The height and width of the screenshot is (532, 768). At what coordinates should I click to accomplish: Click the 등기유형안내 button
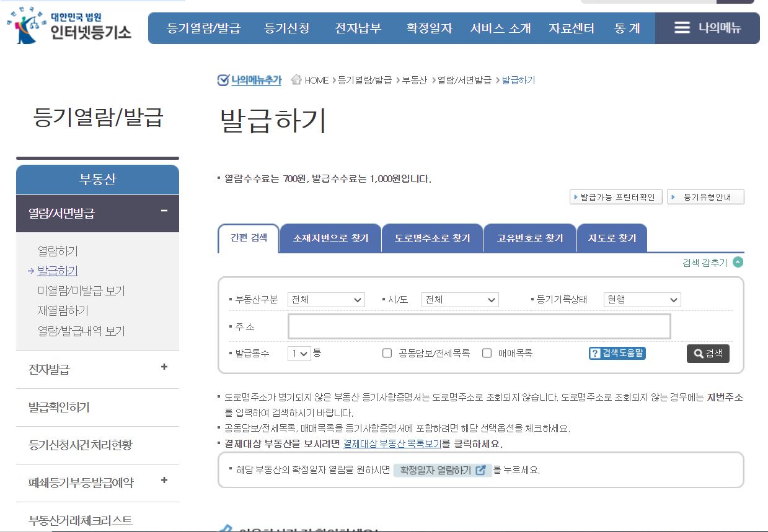coord(706,196)
